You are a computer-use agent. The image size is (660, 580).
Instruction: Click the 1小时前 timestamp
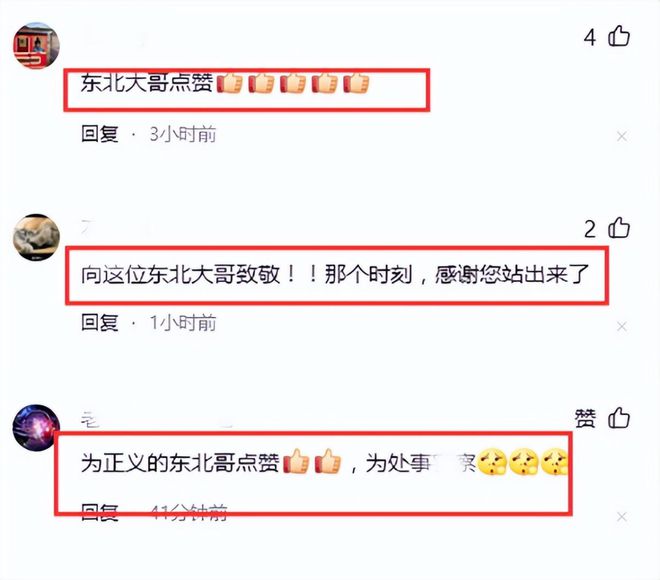[x=183, y=323]
